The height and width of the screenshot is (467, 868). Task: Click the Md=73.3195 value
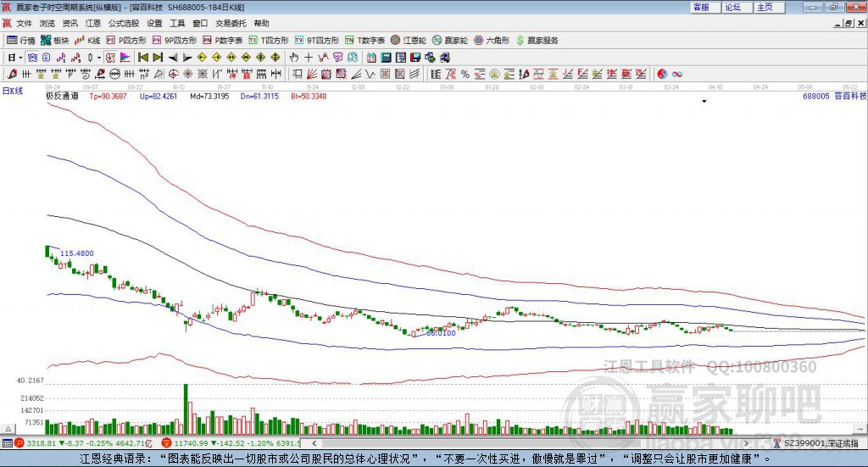pos(209,97)
